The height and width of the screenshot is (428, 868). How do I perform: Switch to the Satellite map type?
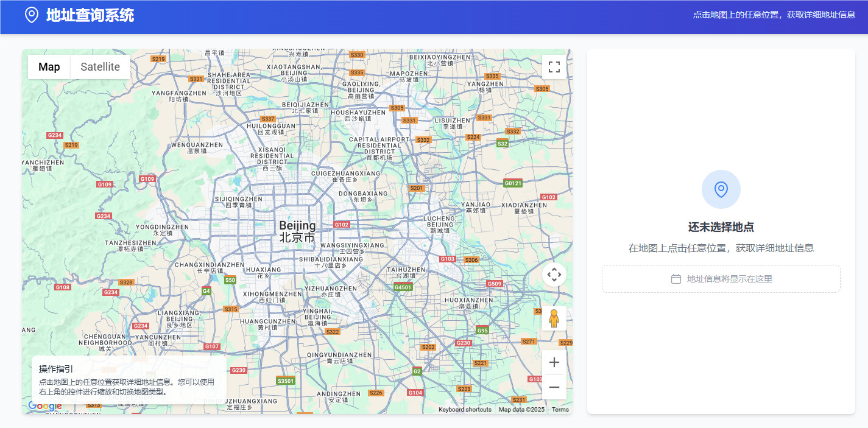(101, 67)
